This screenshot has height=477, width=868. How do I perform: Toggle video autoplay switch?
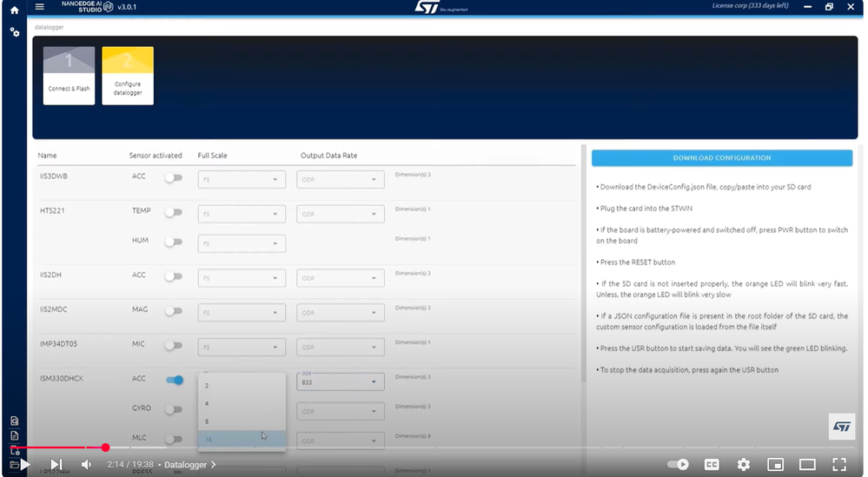(x=678, y=464)
